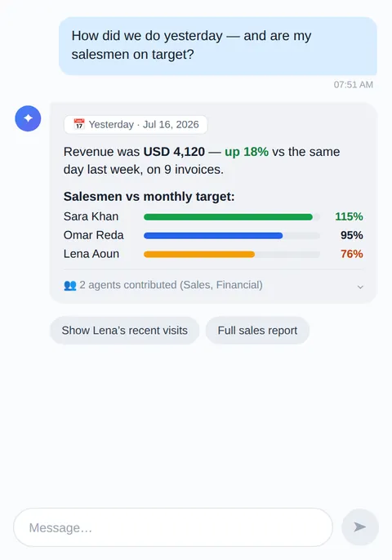Click the "up 18%" green text
The height and width of the screenshot is (560, 392).
point(247,152)
